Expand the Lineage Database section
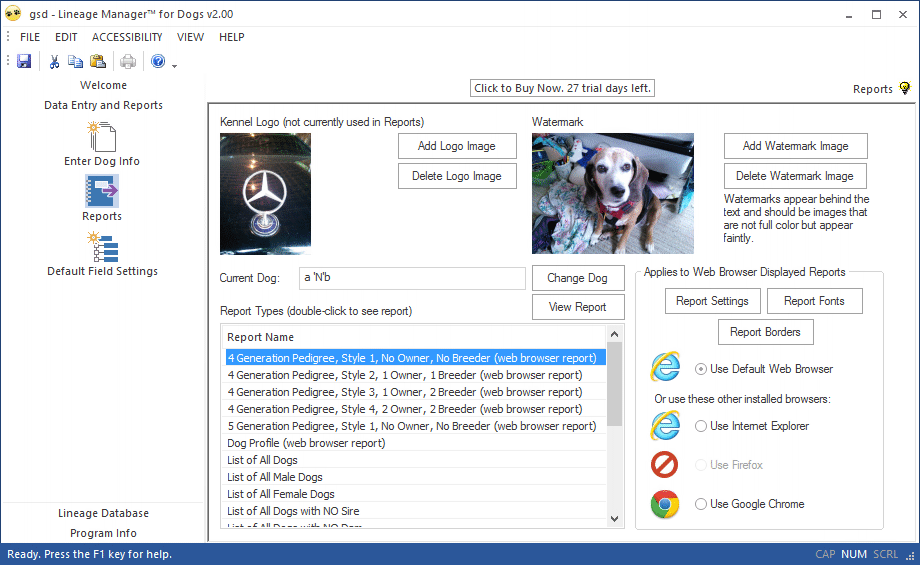920x565 pixels. tap(103, 513)
